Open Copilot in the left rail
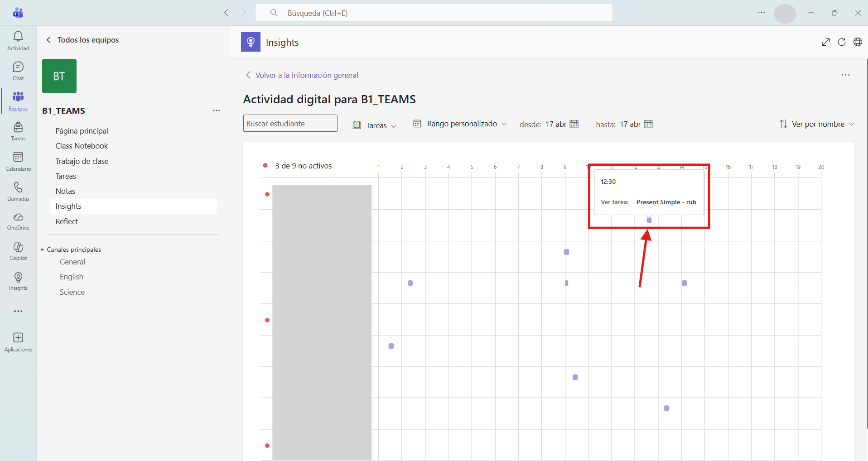The height and width of the screenshot is (461, 868). [x=18, y=251]
